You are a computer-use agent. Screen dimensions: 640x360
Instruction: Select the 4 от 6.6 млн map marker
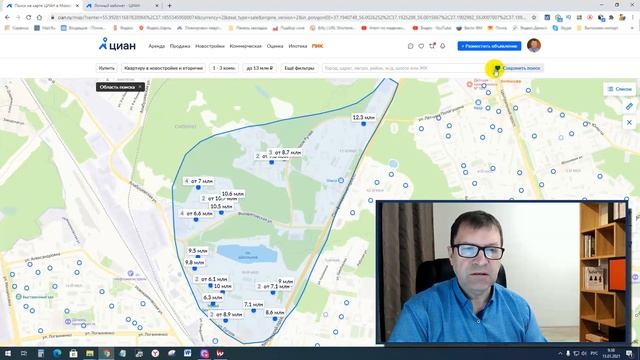[196, 213]
